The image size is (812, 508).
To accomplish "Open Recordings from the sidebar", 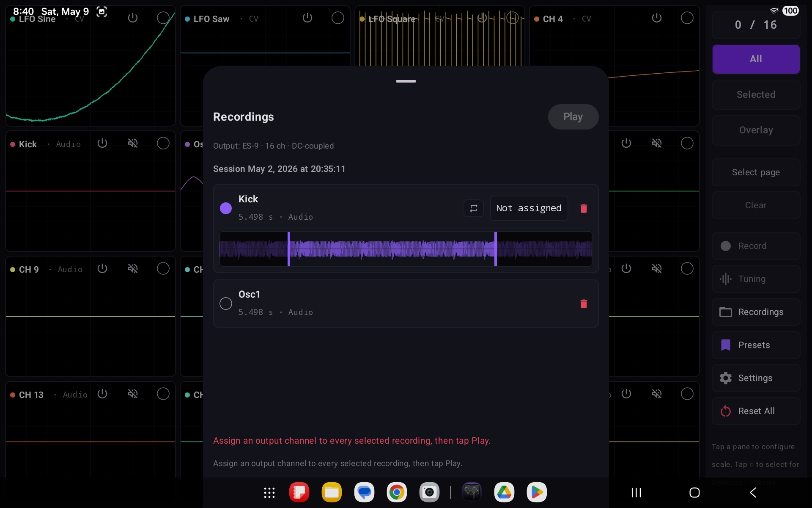I will (x=756, y=312).
